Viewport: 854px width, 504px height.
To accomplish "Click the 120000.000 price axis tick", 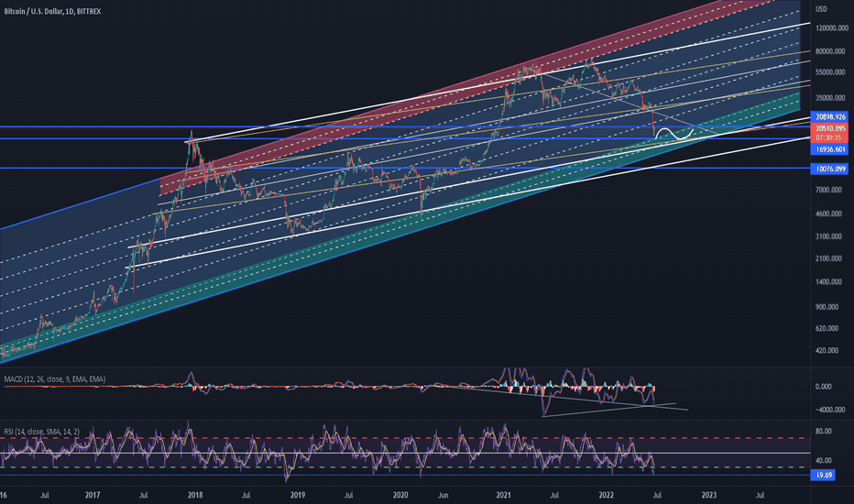I will pyautogui.click(x=832, y=27).
